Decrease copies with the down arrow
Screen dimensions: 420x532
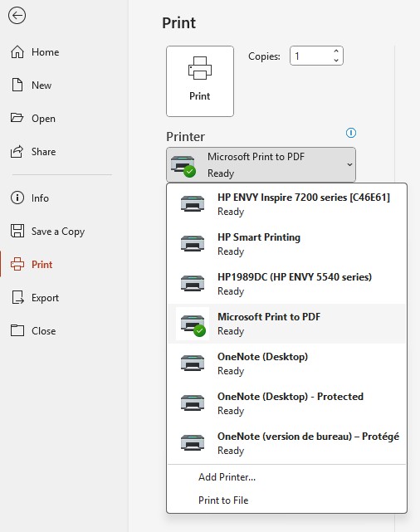point(336,60)
